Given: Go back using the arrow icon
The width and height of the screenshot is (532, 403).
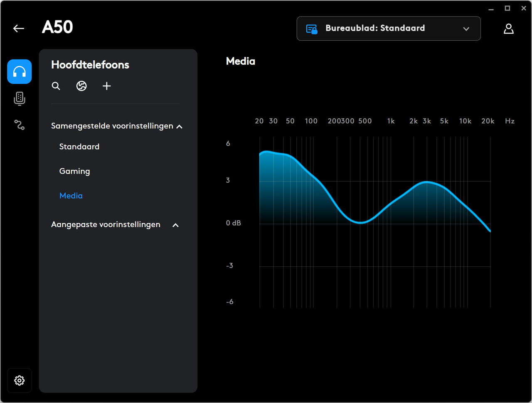Looking at the screenshot, I should (19, 28).
